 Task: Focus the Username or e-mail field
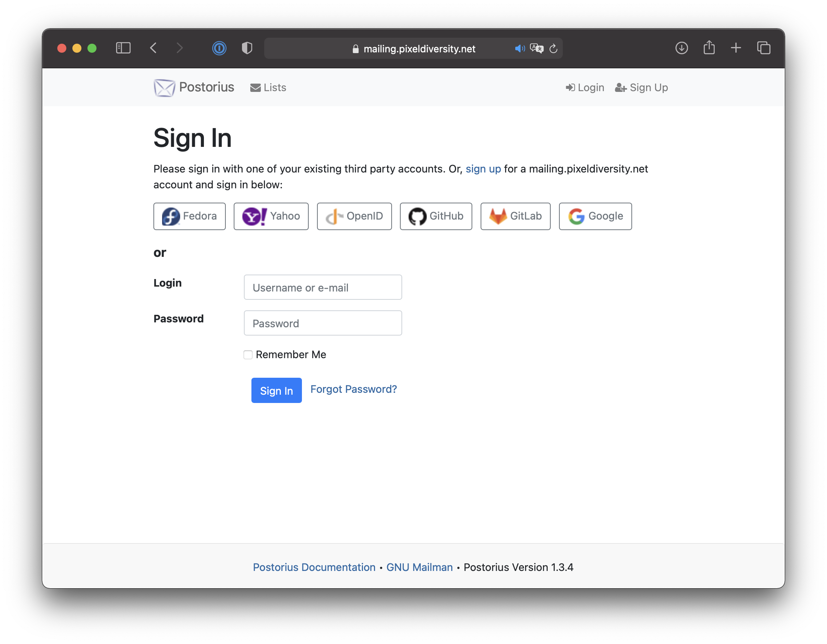click(x=323, y=287)
